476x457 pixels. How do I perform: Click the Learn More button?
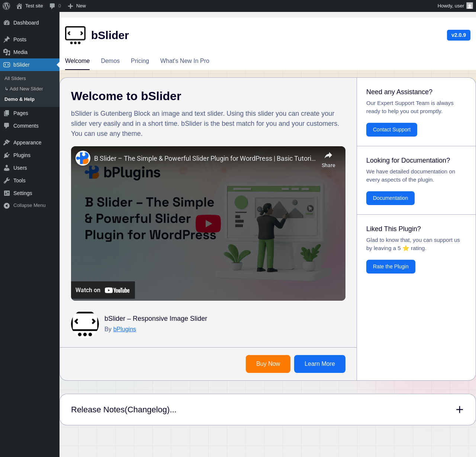click(320, 364)
